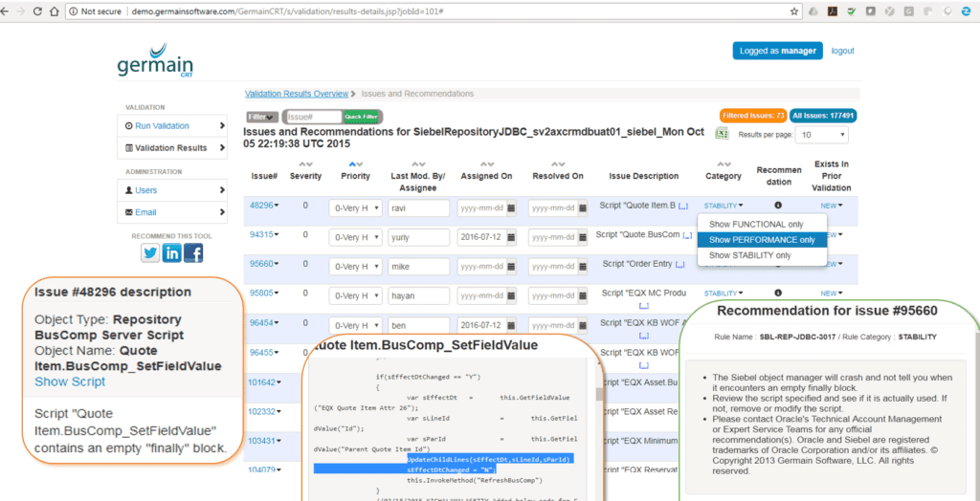Sort table by Severity column arrows
The width and height of the screenshot is (980, 501).
[305, 164]
